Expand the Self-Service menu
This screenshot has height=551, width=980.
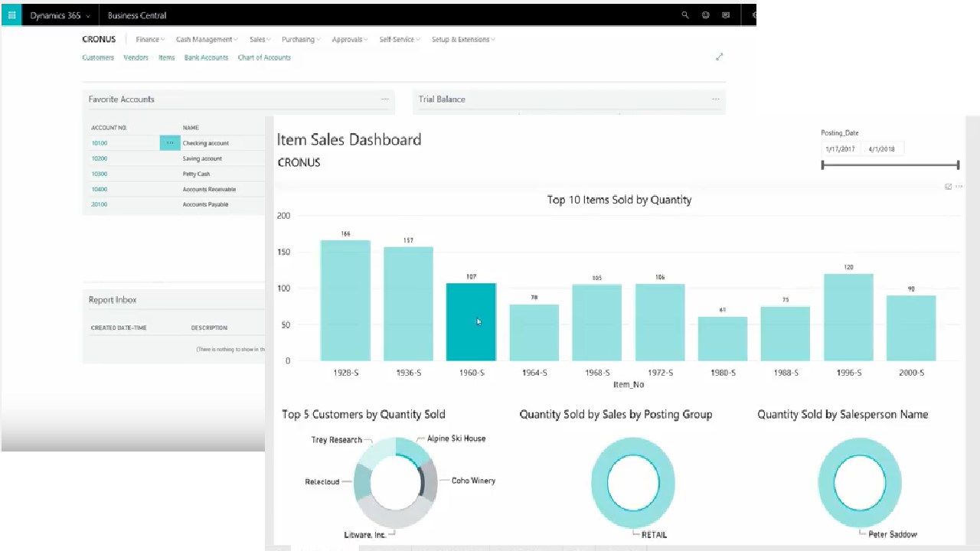[x=400, y=40]
